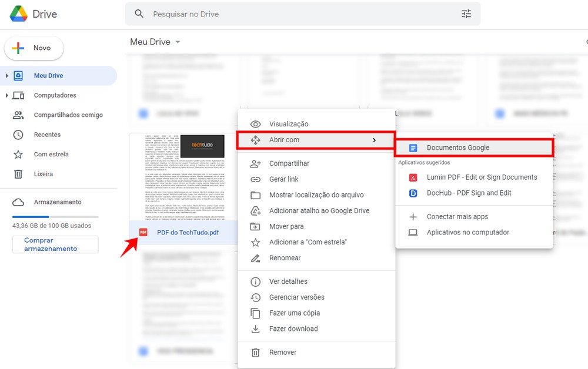Screen dimensions: 588x369
Task: Choose Renomear in context menu
Action: [x=316, y=258]
